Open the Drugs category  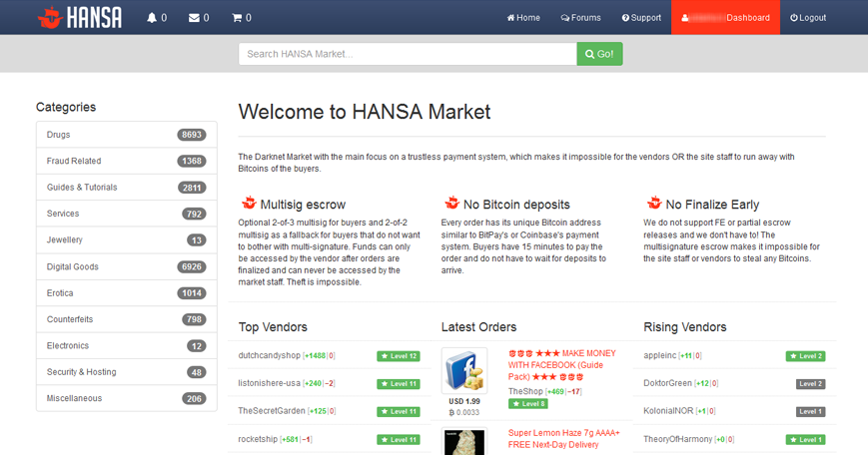[127, 135]
